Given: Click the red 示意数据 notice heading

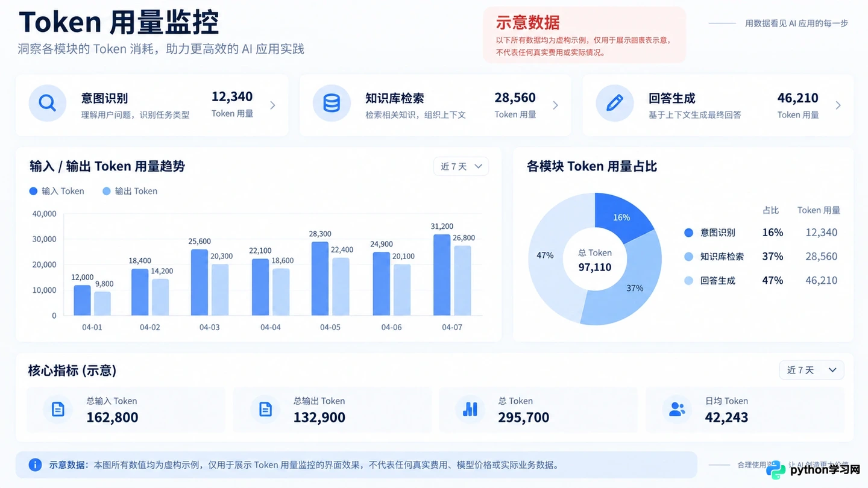Looking at the screenshot, I should (x=528, y=23).
